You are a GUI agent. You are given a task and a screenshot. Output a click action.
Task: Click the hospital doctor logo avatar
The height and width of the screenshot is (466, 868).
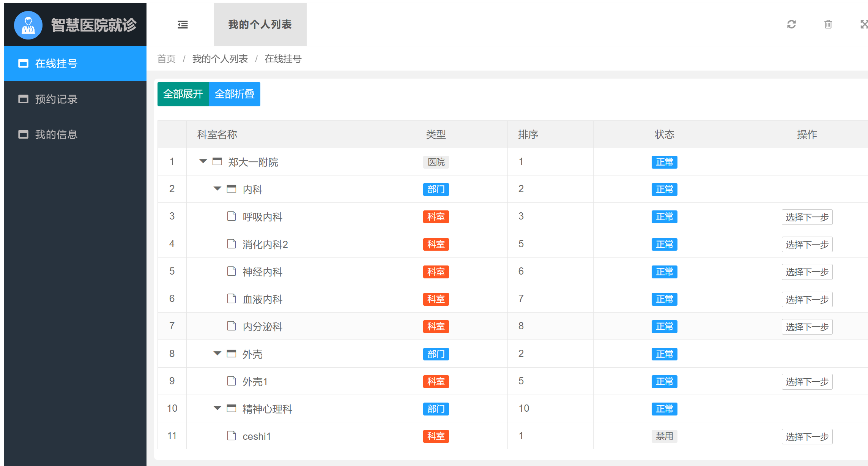pyautogui.click(x=28, y=25)
